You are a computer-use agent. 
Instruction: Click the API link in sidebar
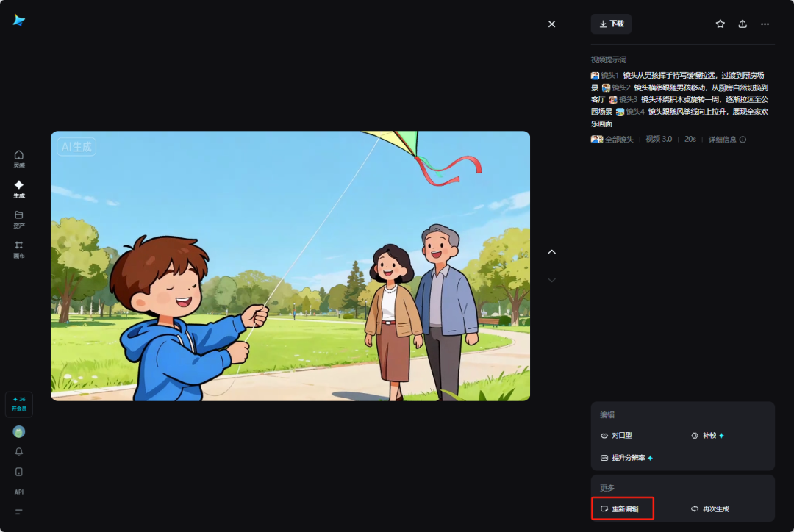coord(19,492)
